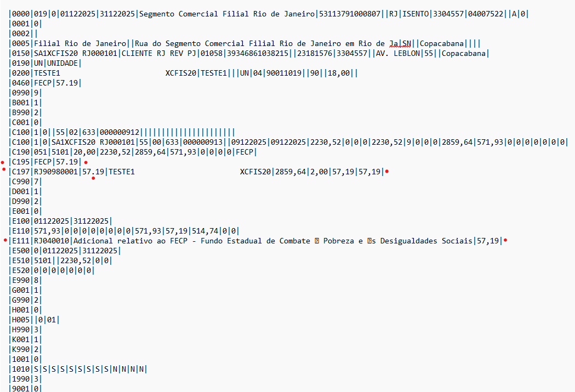Click CNPJ number 53113791000807 in first line

[x=349, y=14]
